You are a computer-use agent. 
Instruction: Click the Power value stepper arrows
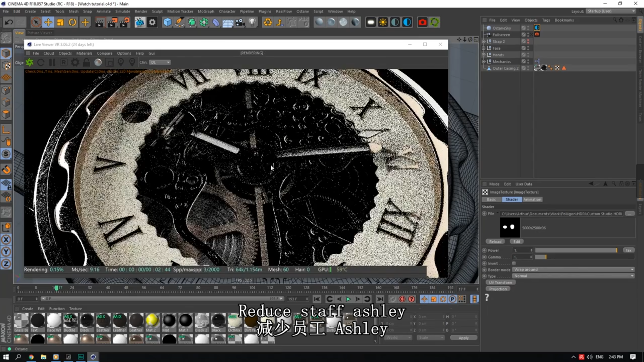click(x=531, y=250)
